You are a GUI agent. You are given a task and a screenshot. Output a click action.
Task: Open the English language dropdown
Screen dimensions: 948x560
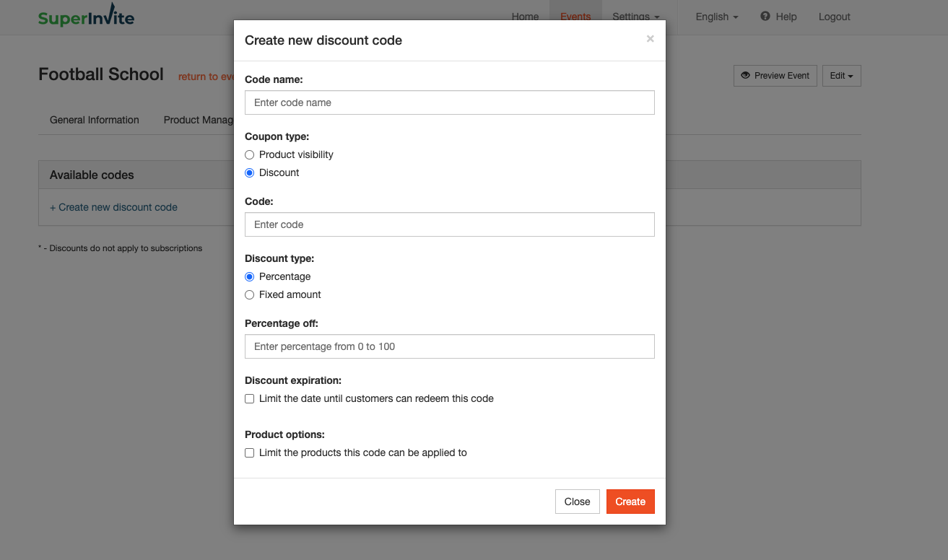717,17
